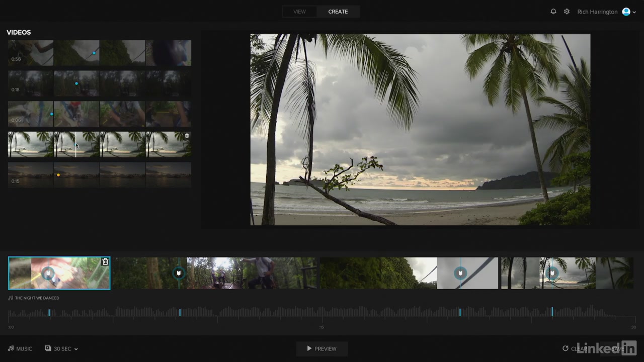Click the blue highlight dot on the 0:06 video
Screen dimensions: 644x362
[x=51, y=114]
